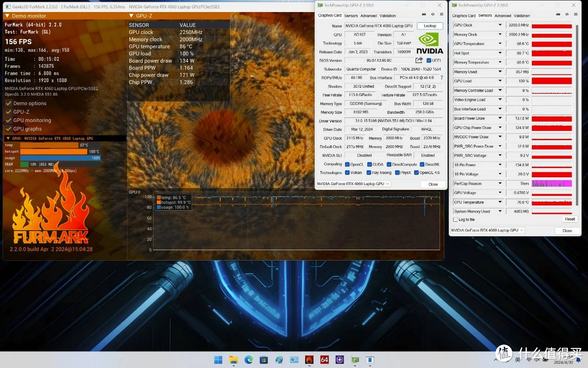Open the AIDA64 taskbar icon
Viewport: 588px width, 368px height.
[x=324, y=360]
